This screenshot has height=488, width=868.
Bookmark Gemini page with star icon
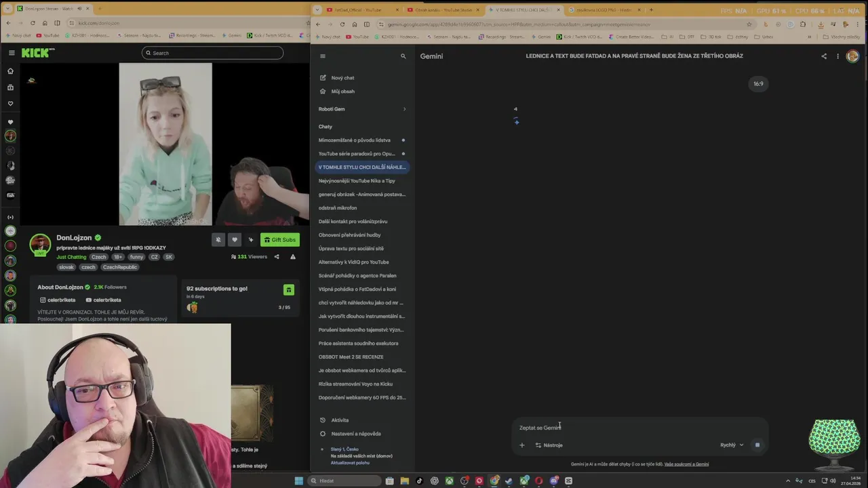tap(749, 24)
